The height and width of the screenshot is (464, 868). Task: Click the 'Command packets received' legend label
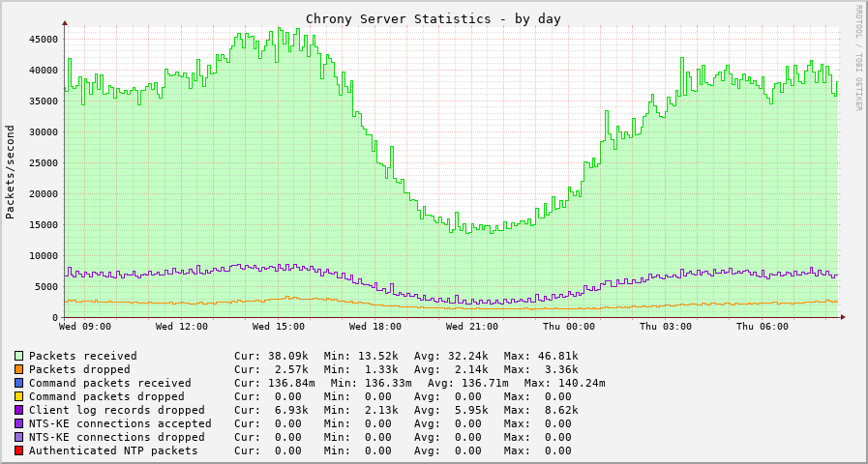click(x=110, y=383)
